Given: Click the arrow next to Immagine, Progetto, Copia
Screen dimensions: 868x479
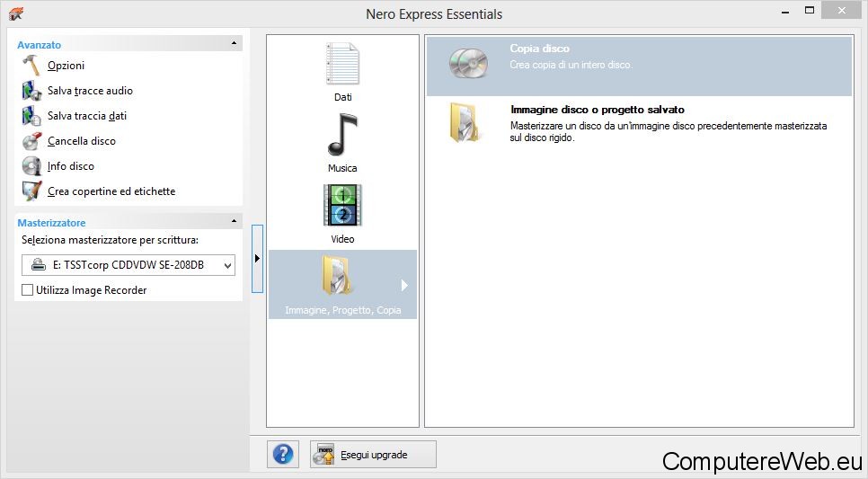Looking at the screenshot, I should [x=404, y=285].
